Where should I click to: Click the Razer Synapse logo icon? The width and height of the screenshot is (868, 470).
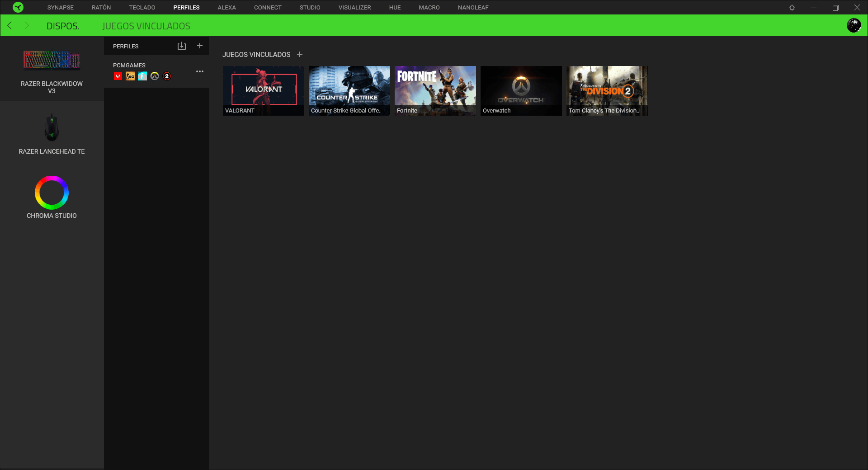pyautogui.click(x=18, y=7)
